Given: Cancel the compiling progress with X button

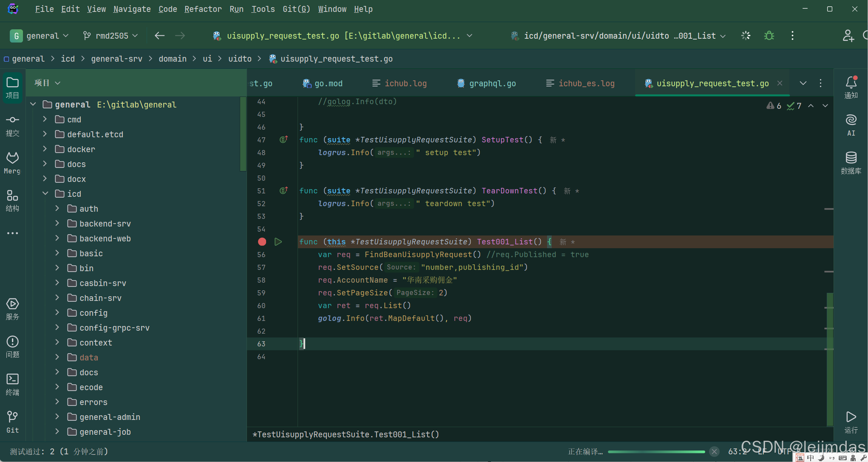Looking at the screenshot, I should click(714, 451).
